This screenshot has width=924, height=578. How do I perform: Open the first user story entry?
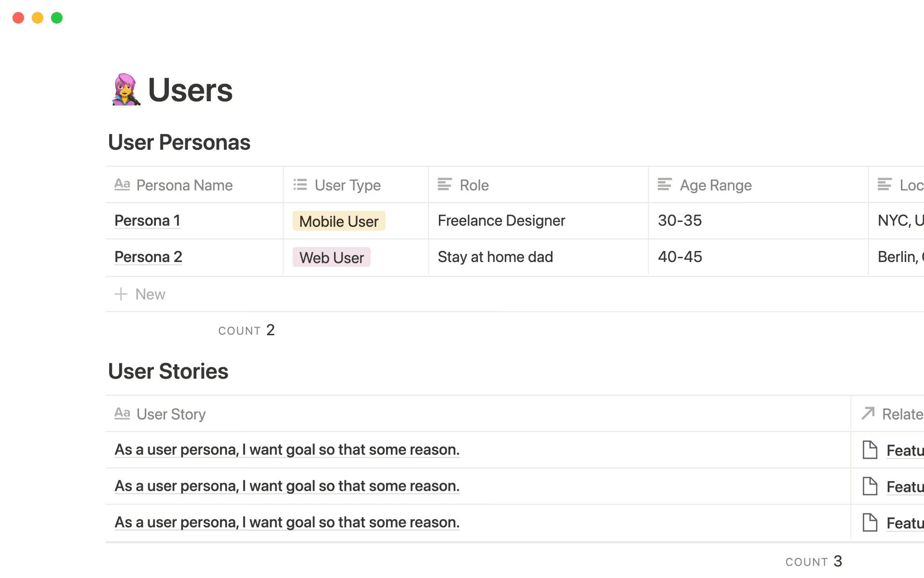pos(286,449)
